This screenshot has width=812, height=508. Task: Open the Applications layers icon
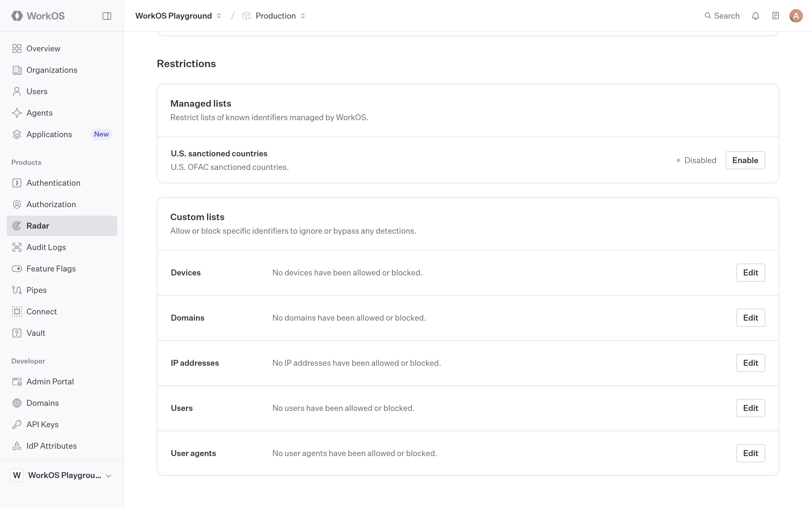(17, 134)
